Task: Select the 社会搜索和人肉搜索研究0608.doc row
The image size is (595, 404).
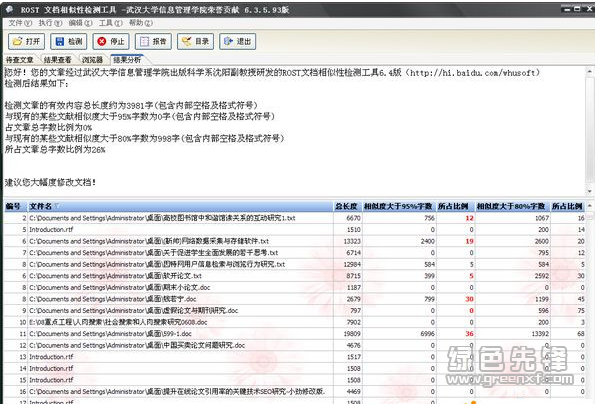Action: pyautogui.click(x=294, y=322)
